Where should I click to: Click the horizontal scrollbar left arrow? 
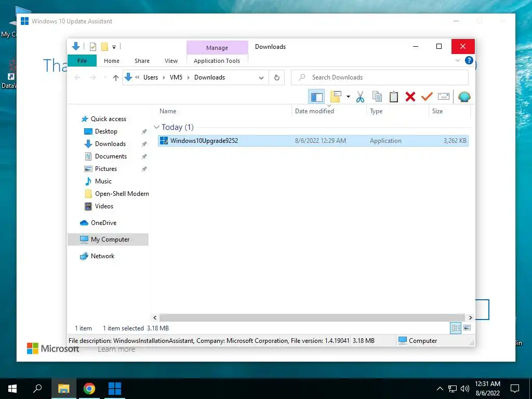pos(155,317)
